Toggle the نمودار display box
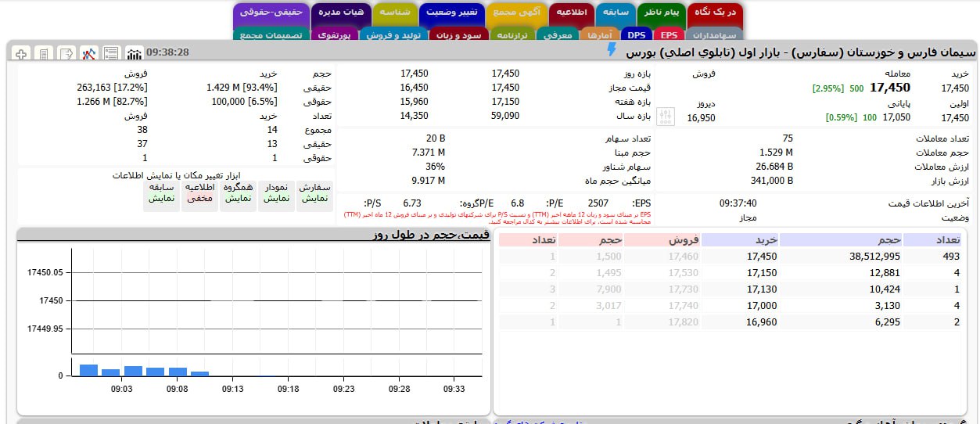 coord(277,194)
